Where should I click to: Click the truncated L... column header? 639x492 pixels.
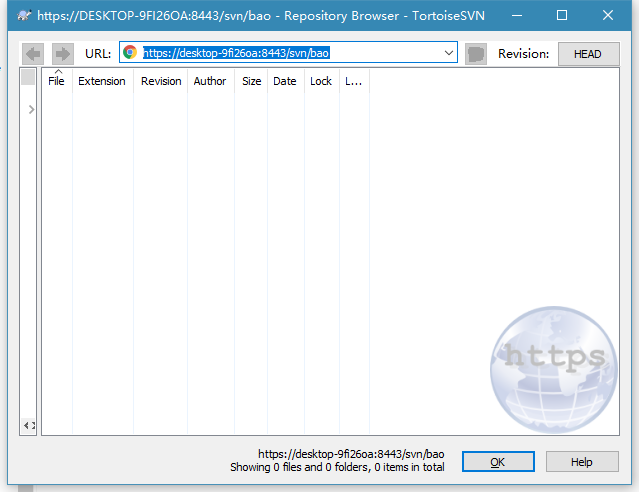click(x=354, y=81)
